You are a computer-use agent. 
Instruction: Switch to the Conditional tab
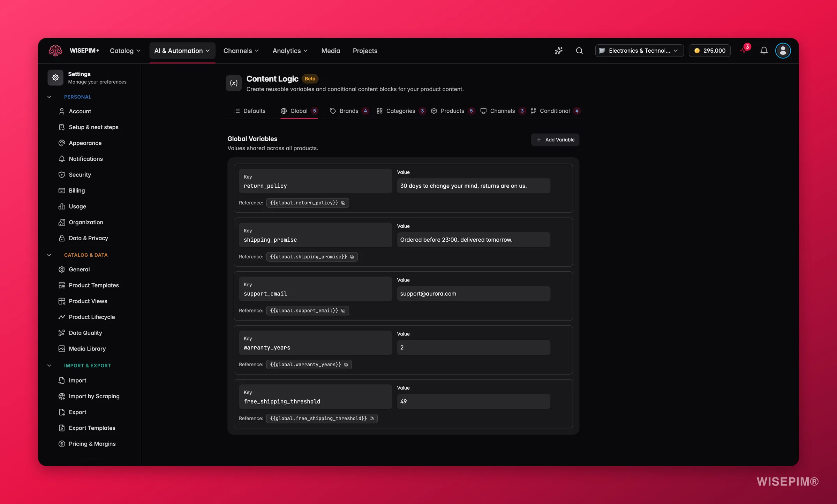555,111
